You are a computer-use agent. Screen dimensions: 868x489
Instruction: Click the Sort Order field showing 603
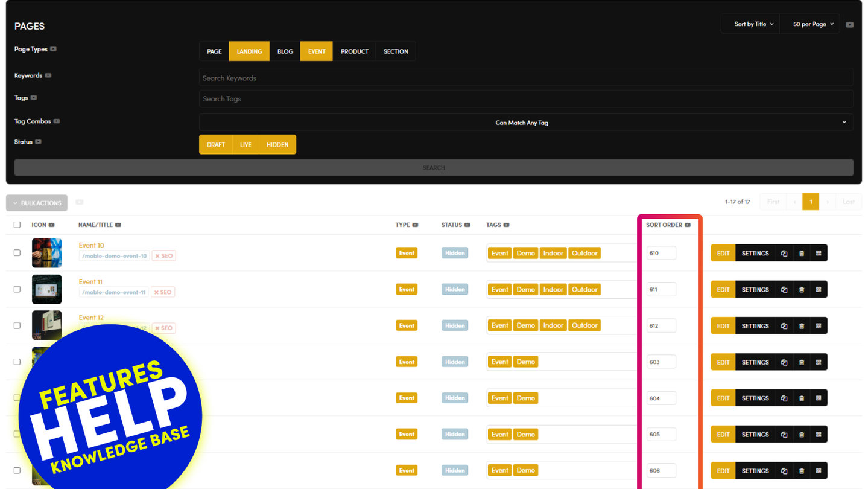tap(661, 362)
